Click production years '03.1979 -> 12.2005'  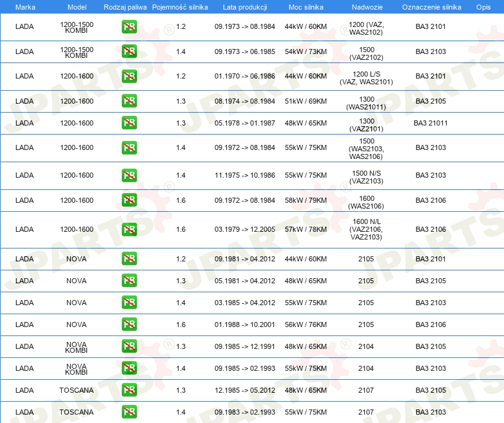(245, 229)
